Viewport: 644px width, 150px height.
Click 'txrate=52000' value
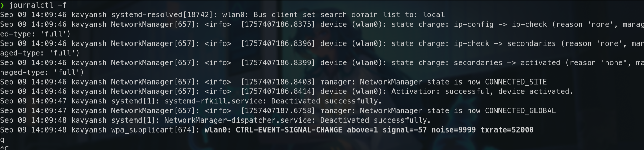(507, 130)
